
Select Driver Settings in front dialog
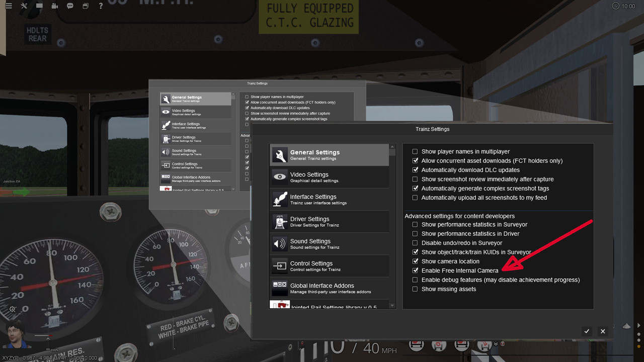[x=330, y=221]
